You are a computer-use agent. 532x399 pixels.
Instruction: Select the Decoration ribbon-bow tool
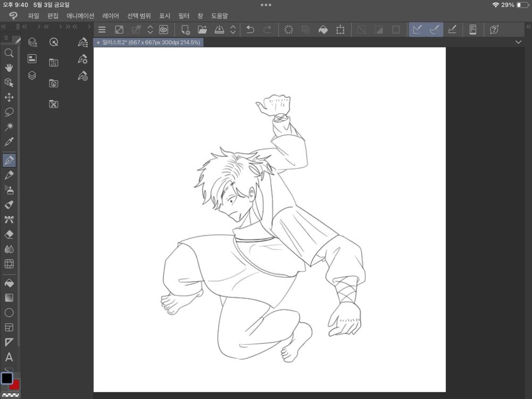coord(9,220)
